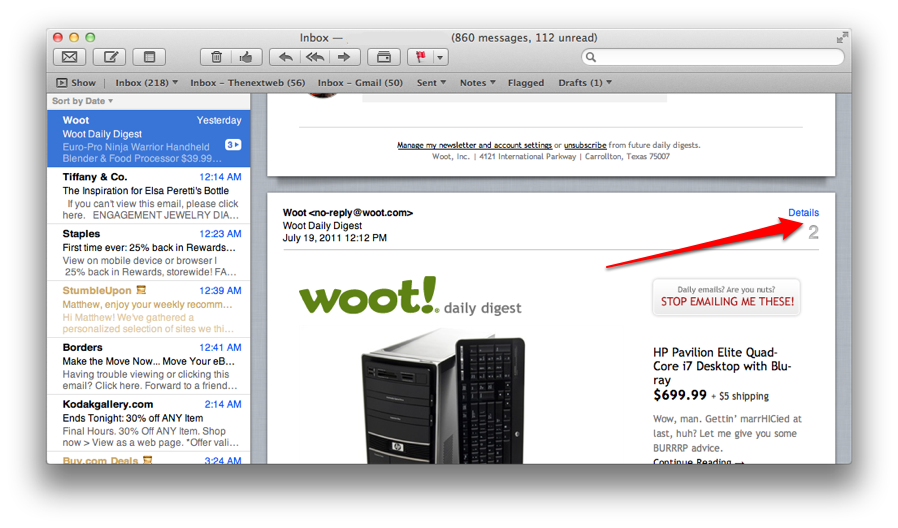Reply to the message

click(x=285, y=57)
